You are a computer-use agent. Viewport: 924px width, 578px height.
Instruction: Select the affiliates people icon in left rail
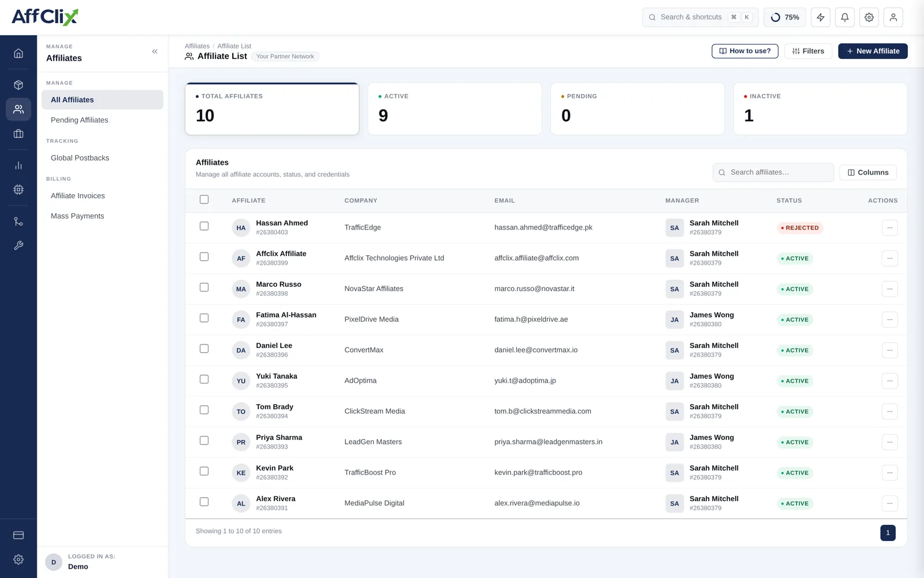[x=18, y=109]
